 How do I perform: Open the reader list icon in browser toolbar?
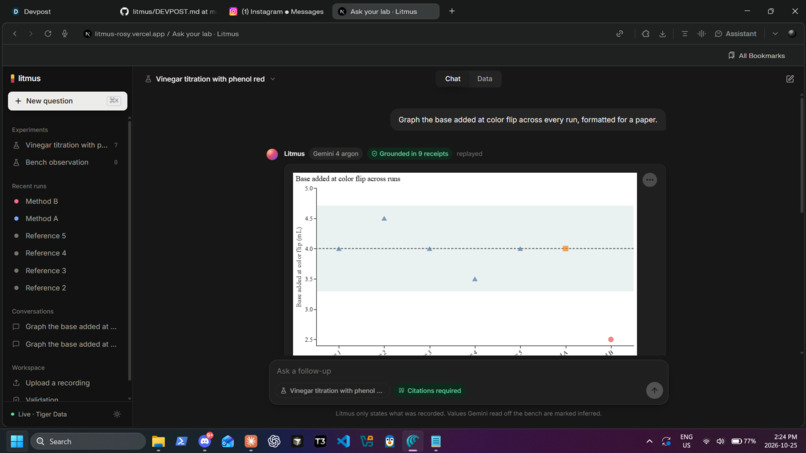684,34
